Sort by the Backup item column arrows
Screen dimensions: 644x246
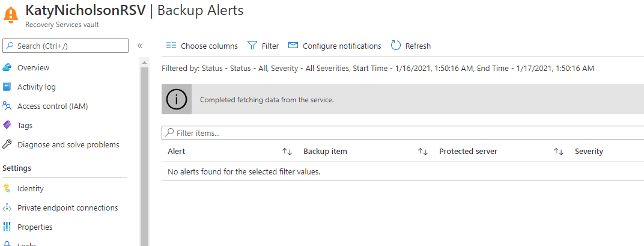(x=422, y=152)
